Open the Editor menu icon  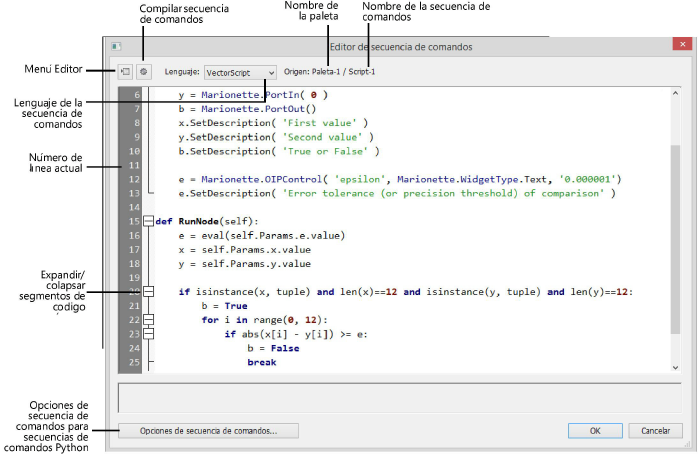click(126, 73)
